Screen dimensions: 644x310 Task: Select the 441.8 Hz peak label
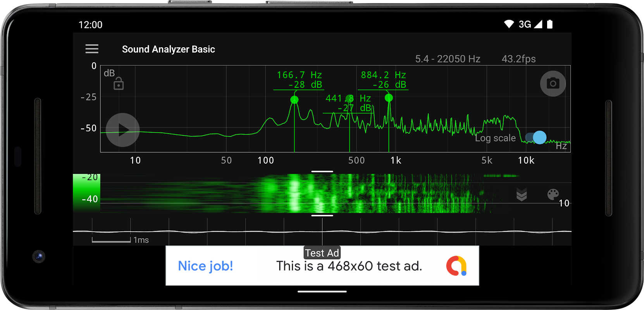(348, 103)
